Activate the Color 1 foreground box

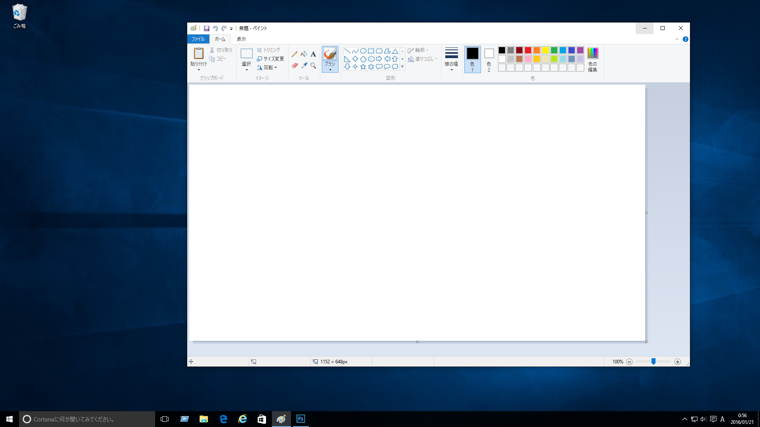point(472,59)
